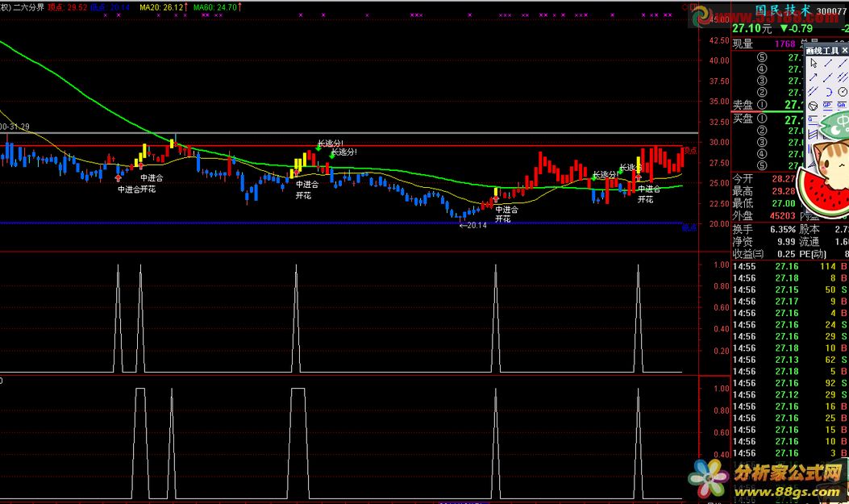Select the trade row with volume 24
Screen dimensions: 849x504
point(790,325)
